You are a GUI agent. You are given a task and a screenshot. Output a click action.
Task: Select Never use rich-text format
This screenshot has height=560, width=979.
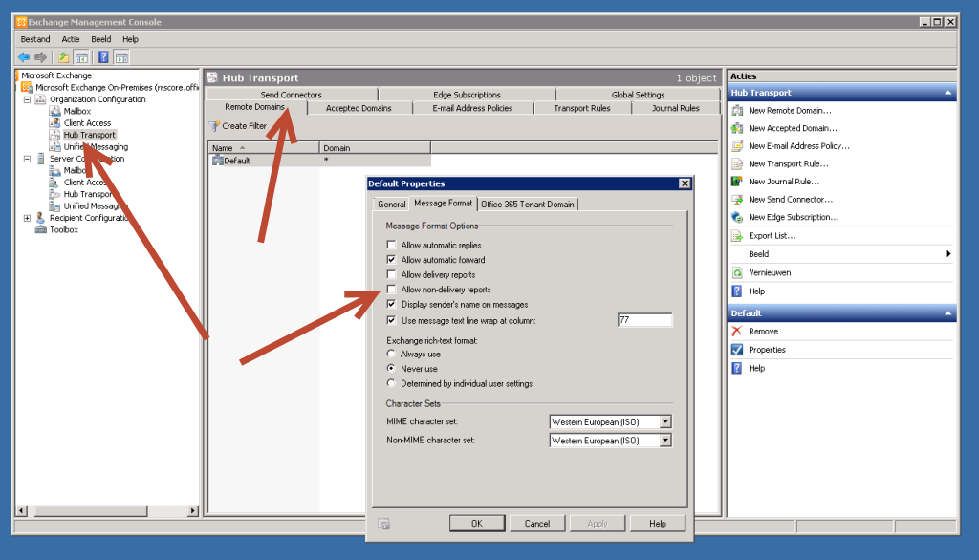click(x=391, y=369)
